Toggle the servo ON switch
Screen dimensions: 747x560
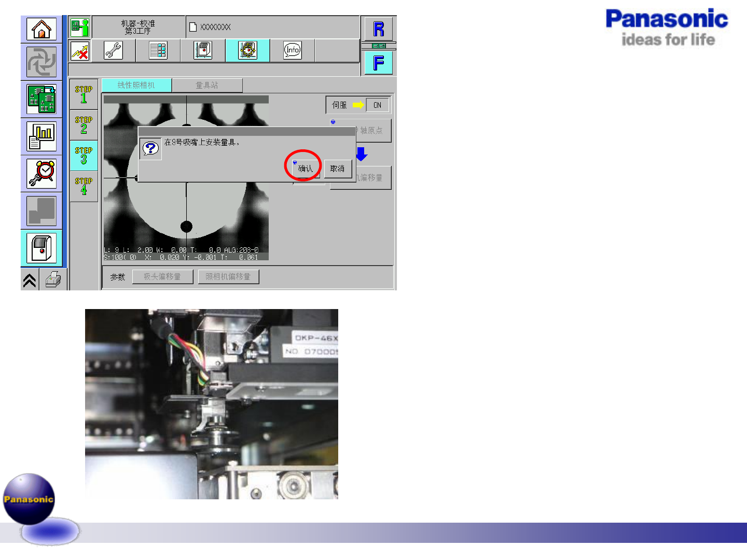click(x=377, y=105)
